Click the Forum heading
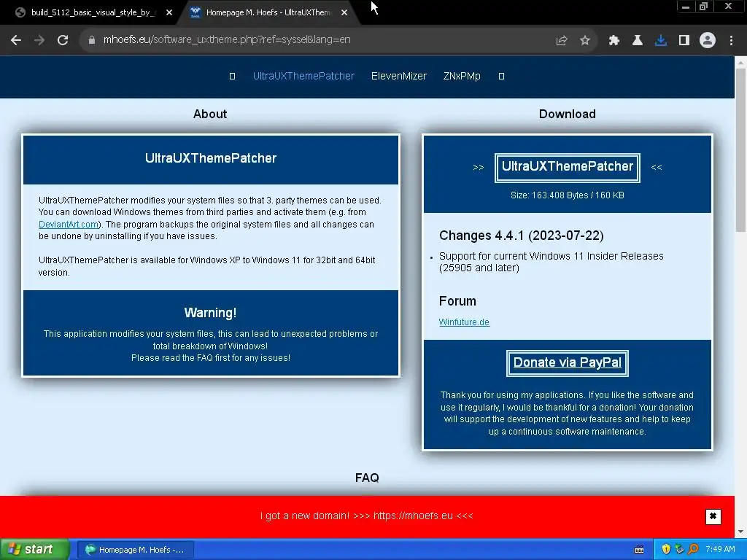 pos(457,301)
